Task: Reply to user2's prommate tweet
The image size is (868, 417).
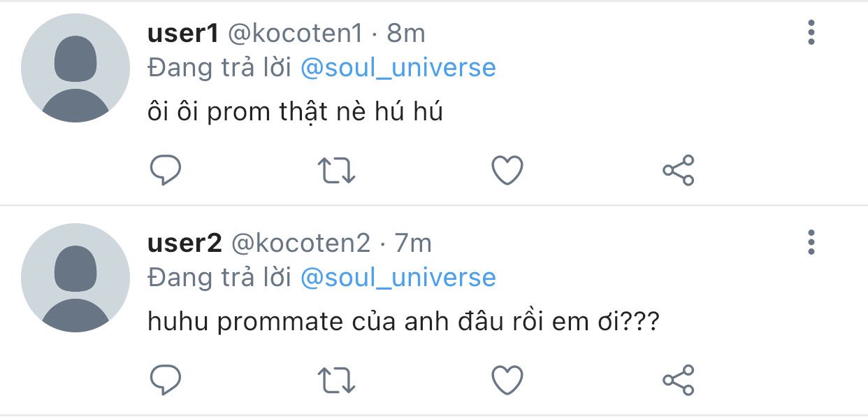Action: [166, 380]
